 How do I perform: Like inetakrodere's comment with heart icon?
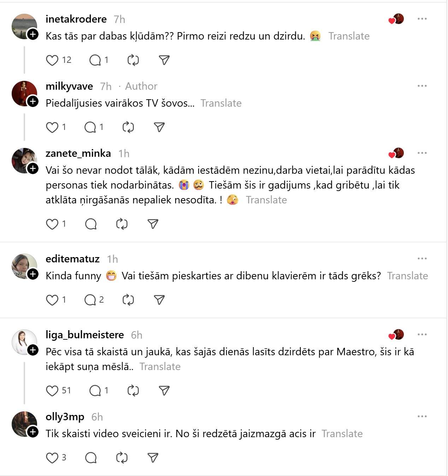tap(52, 60)
